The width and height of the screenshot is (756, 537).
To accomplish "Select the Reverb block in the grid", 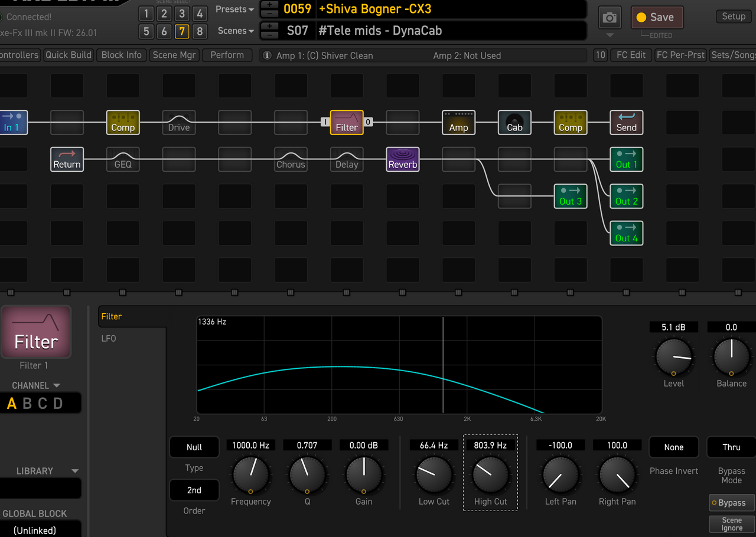I will point(403,159).
